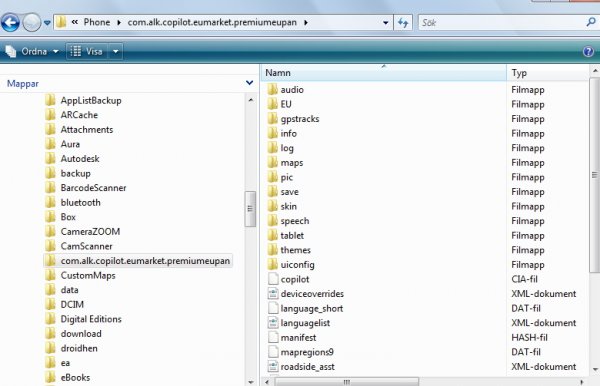Click the Visa views button
Screen dimensions: 600x386
[x=87, y=51]
